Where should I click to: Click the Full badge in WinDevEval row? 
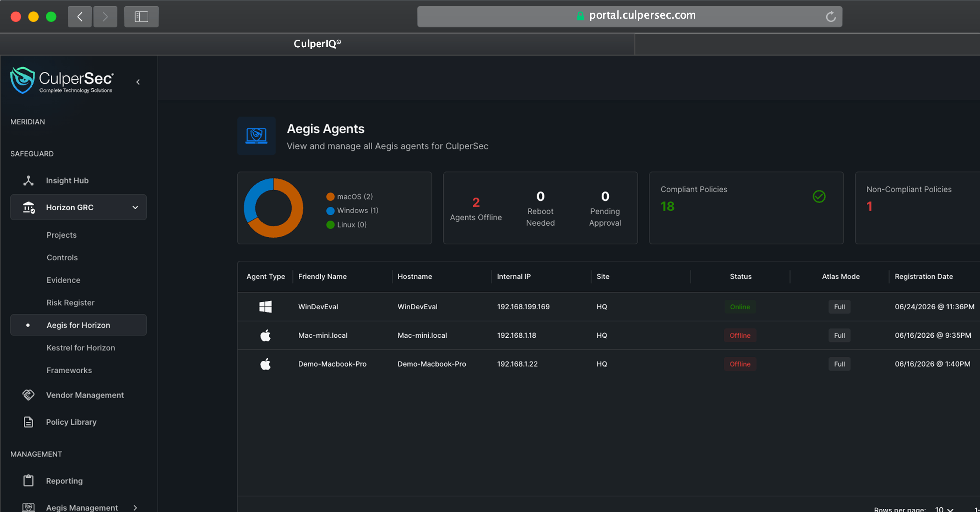(840, 307)
